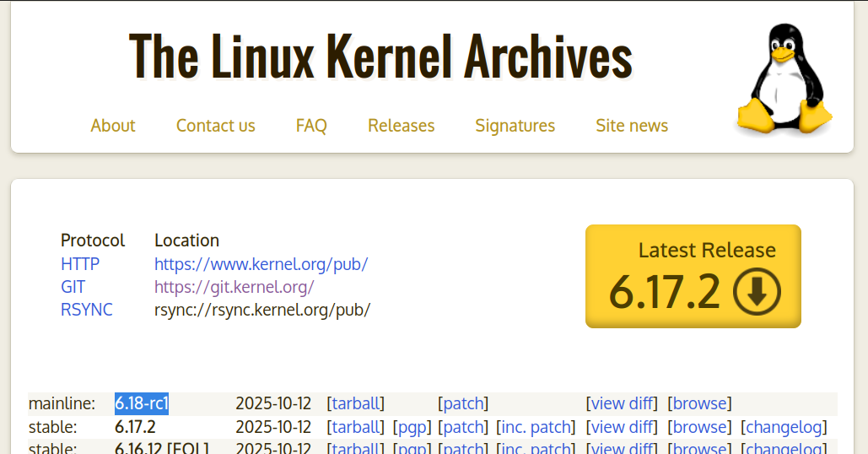Click pgp link for stable 6.17.2

coord(412,427)
